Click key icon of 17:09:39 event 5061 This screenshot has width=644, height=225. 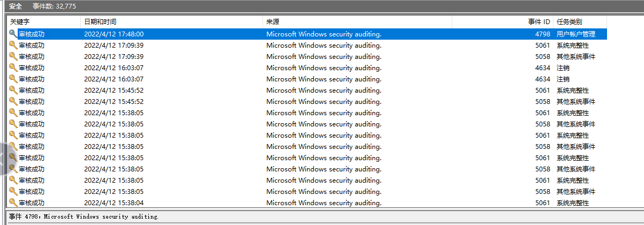pos(13,45)
